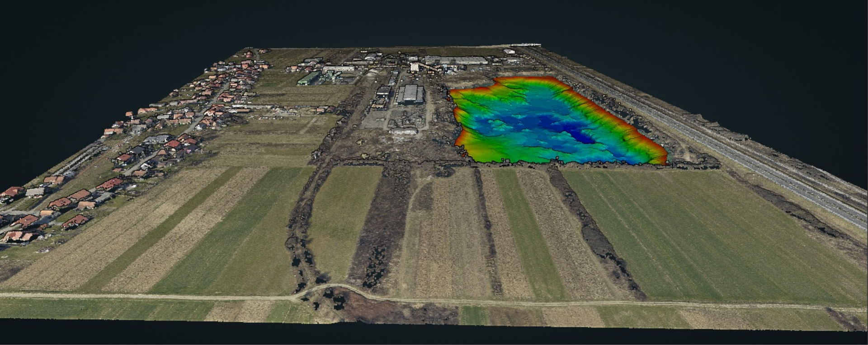
Task: Click the straight dirt road at bottom left
Action: coord(136,297)
